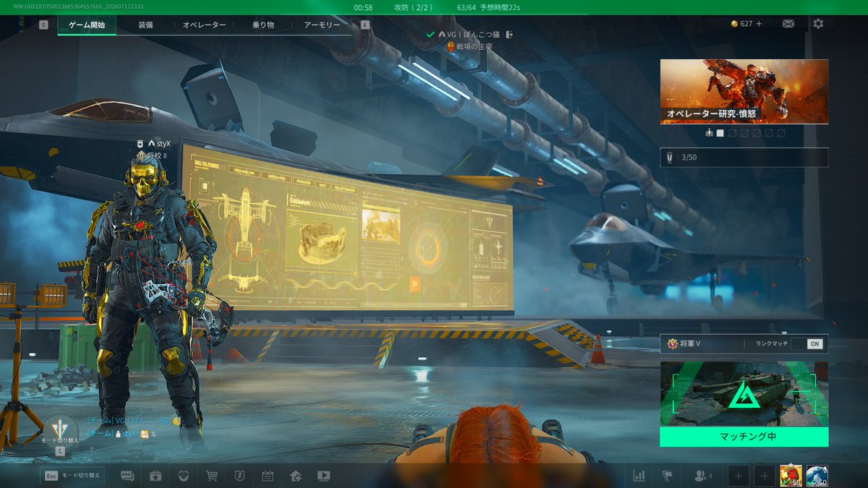Open the video play icon
Screen dimensions: 868x488
[x=323, y=476]
